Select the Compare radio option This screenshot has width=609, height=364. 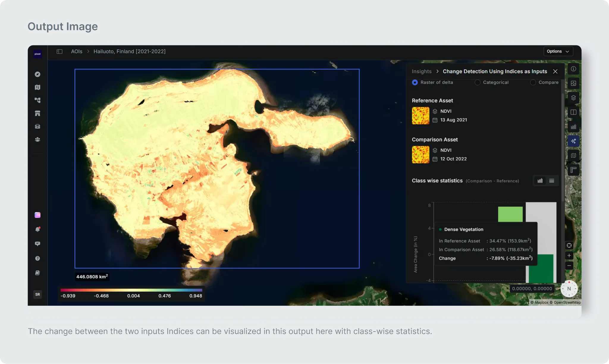[x=533, y=82]
